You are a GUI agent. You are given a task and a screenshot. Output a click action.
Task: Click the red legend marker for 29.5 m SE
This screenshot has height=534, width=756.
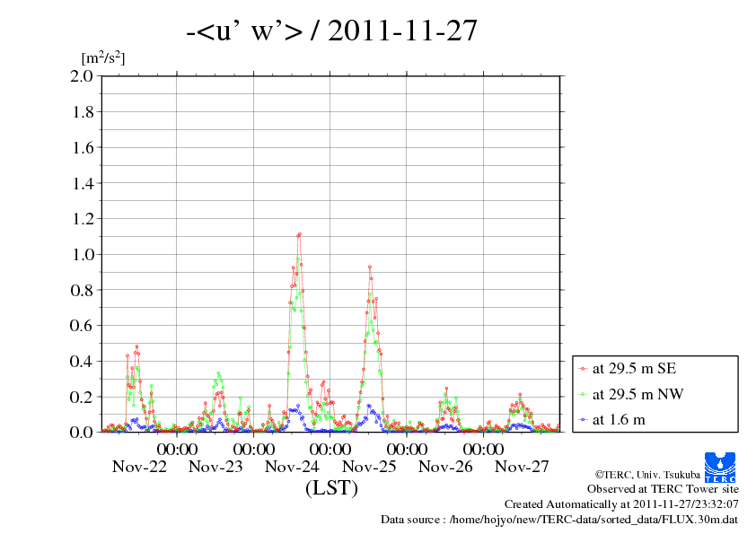click(583, 369)
